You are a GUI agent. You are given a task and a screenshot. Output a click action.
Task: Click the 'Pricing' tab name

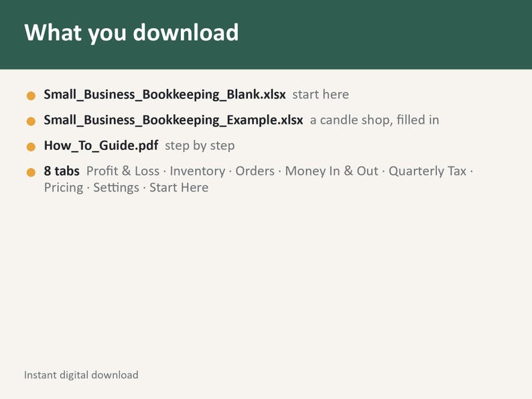[x=64, y=188]
